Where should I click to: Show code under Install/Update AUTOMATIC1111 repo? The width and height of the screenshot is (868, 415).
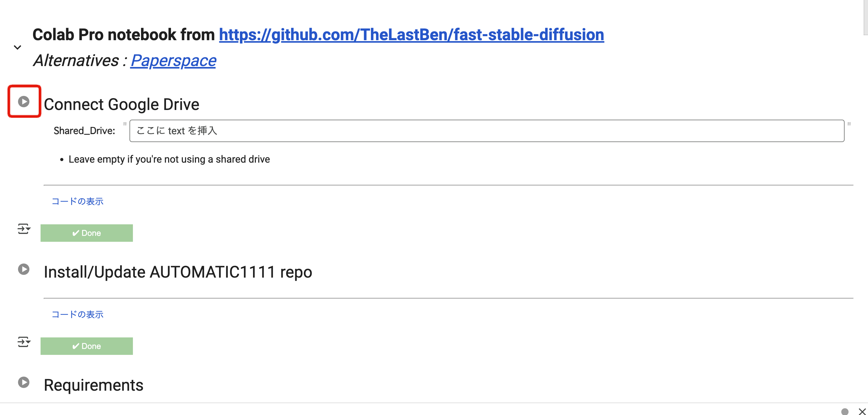(77, 314)
